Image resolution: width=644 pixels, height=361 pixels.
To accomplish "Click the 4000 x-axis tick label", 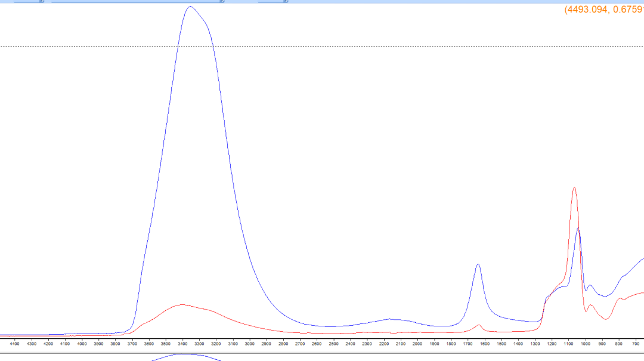I will [x=82, y=343].
